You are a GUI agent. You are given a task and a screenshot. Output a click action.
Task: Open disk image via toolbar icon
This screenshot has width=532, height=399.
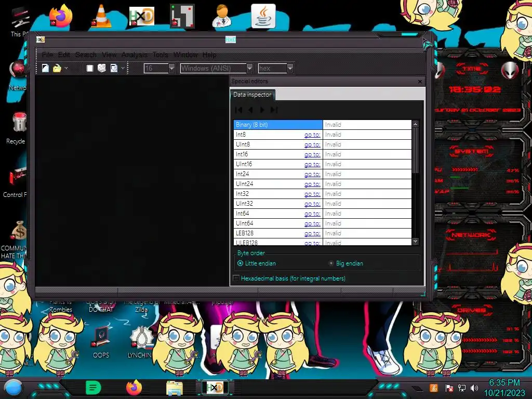114,68
